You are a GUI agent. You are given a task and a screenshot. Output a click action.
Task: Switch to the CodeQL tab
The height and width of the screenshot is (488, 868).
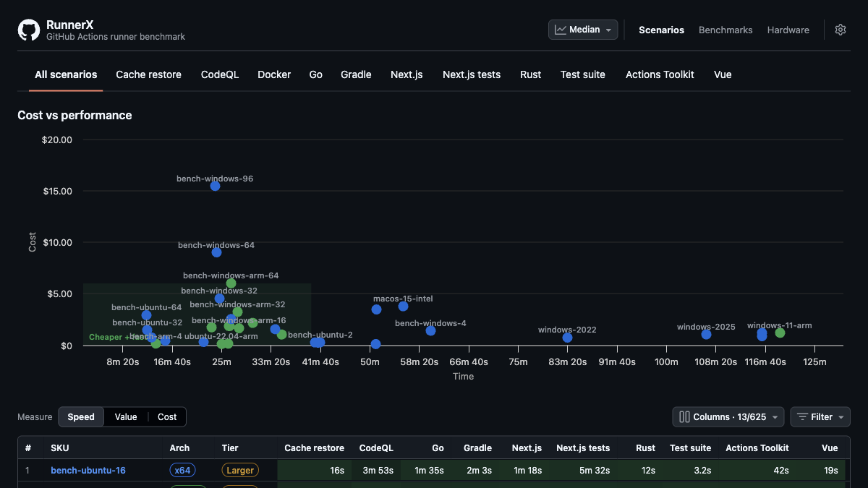click(x=220, y=74)
